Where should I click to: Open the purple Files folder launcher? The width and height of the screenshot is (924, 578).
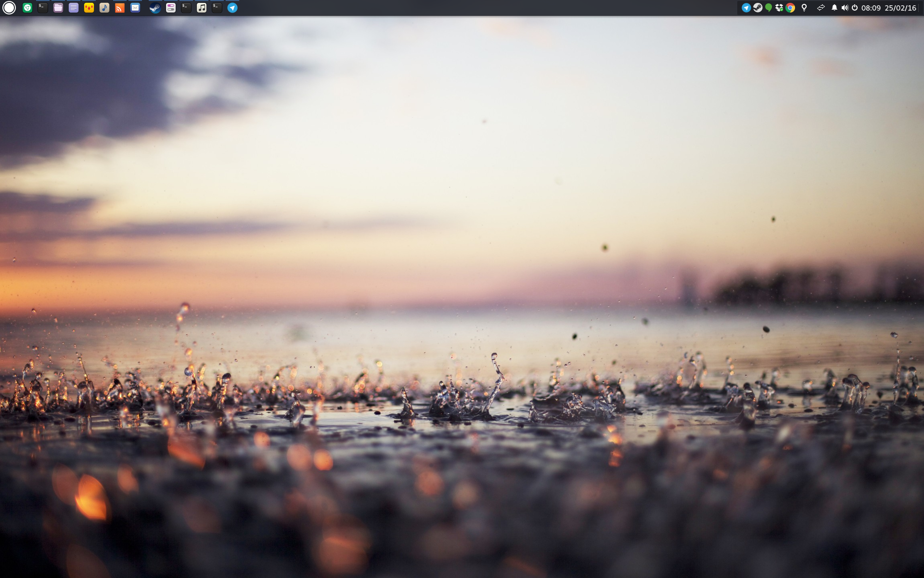tap(58, 8)
